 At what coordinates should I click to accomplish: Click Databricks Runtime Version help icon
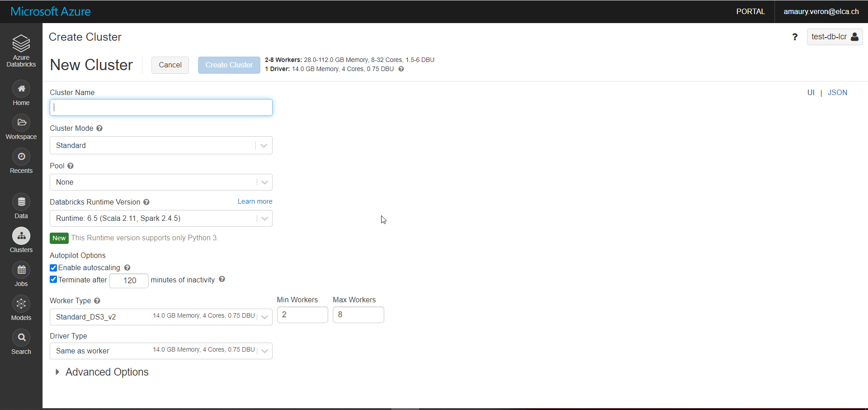tap(146, 202)
